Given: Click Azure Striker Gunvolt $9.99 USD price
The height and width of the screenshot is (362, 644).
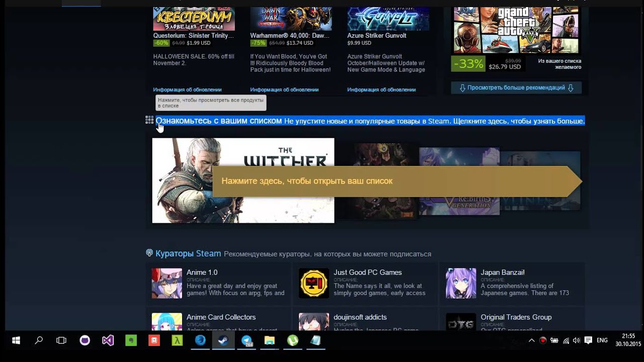Looking at the screenshot, I should pos(359,43).
